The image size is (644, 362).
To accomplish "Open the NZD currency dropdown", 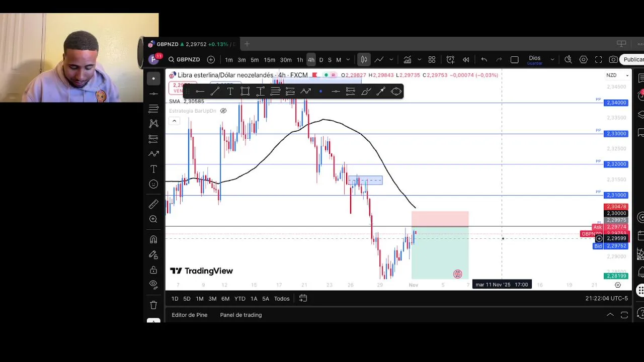I will 618,75.
